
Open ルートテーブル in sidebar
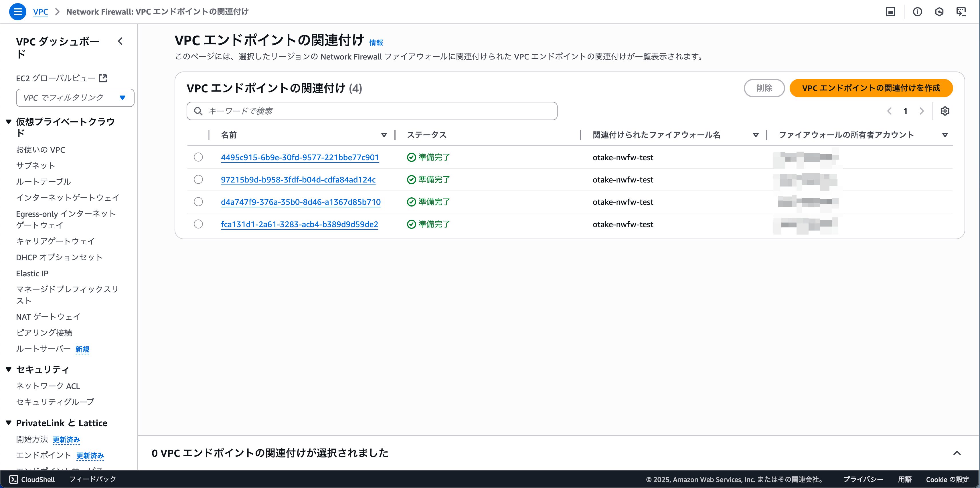tap(44, 181)
